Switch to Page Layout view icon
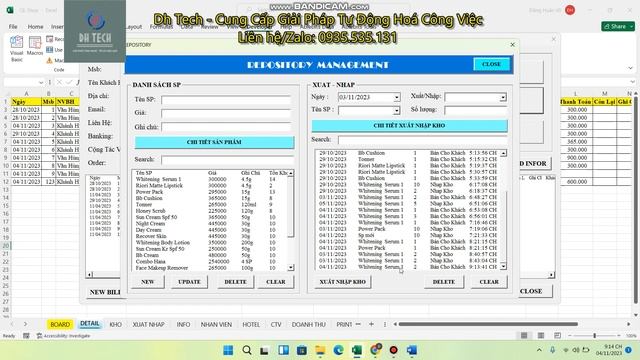 pyautogui.click(x=541, y=336)
